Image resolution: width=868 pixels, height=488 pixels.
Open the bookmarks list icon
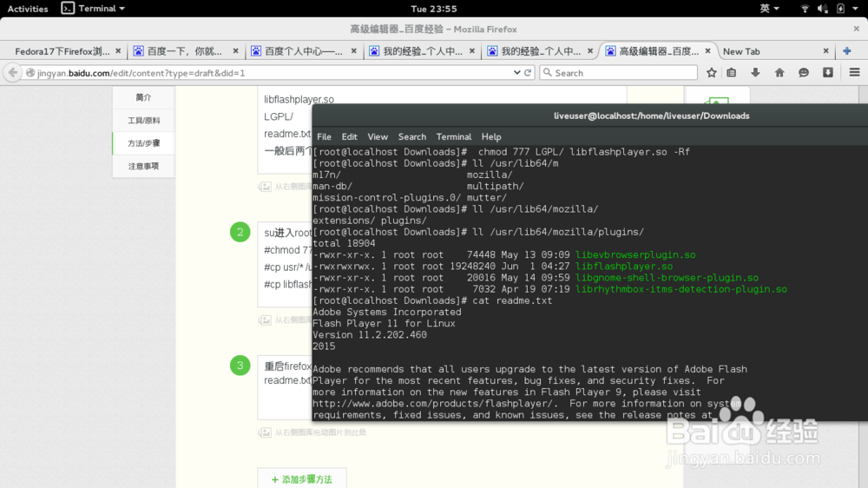tap(731, 73)
